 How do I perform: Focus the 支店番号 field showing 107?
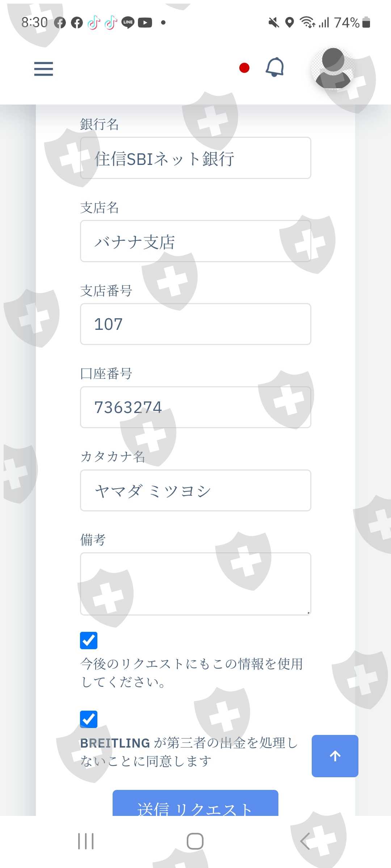click(x=195, y=324)
